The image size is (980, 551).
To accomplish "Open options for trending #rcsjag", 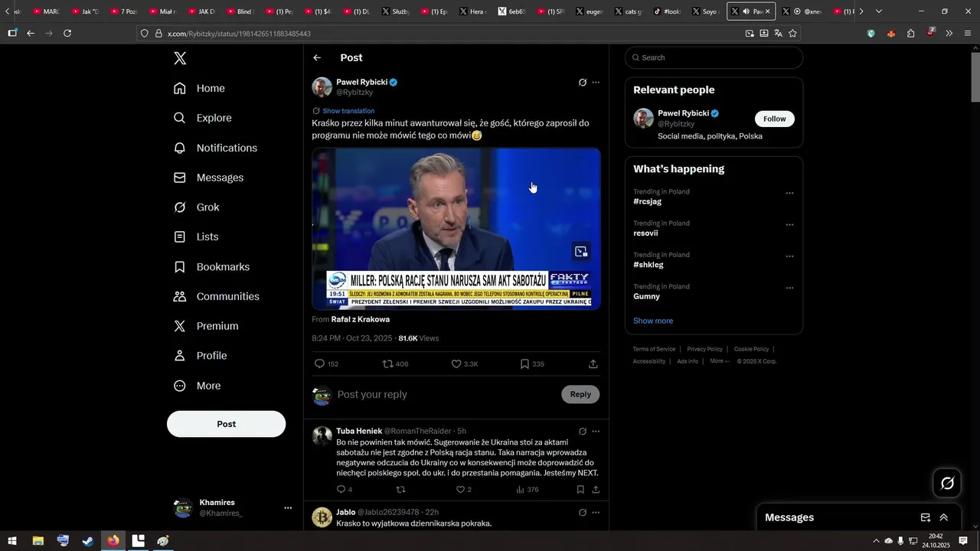I will [x=790, y=194].
